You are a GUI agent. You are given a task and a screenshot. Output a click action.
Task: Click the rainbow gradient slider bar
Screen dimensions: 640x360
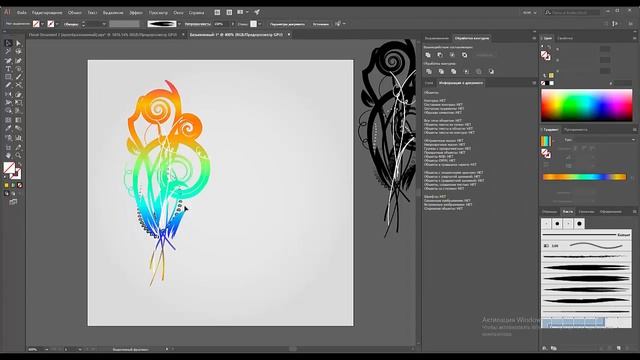pyautogui.click(x=584, y=177)
